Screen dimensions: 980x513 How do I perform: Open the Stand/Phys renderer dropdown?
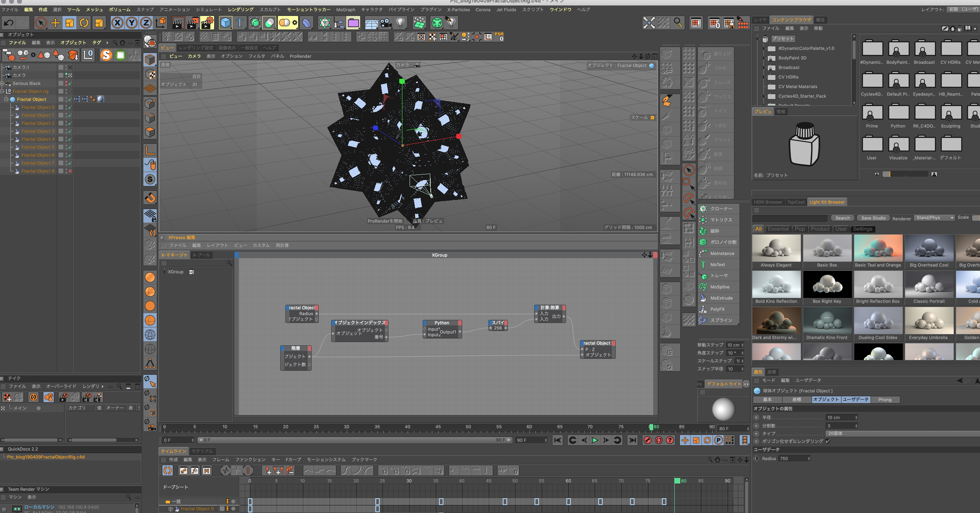click(934, 218)
